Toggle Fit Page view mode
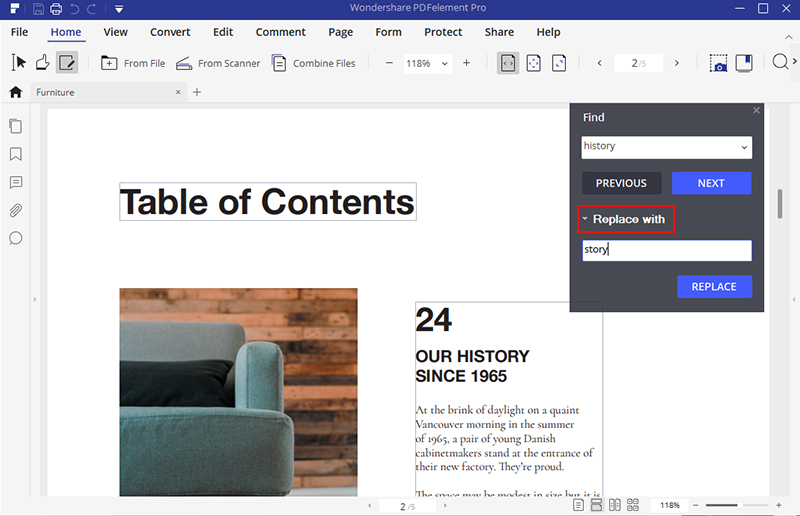The image size is (800, 516). [534, 63]
